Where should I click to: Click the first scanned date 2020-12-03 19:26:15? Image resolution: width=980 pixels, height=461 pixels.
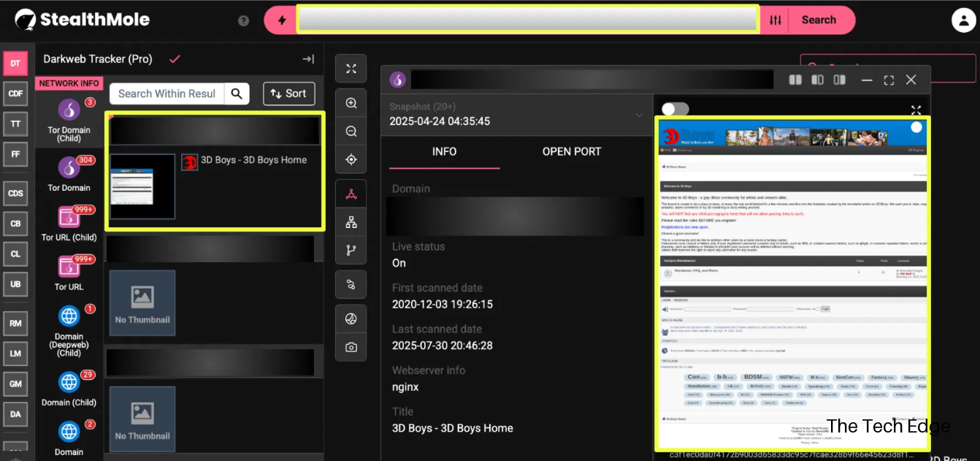click(x=443, y=305)
